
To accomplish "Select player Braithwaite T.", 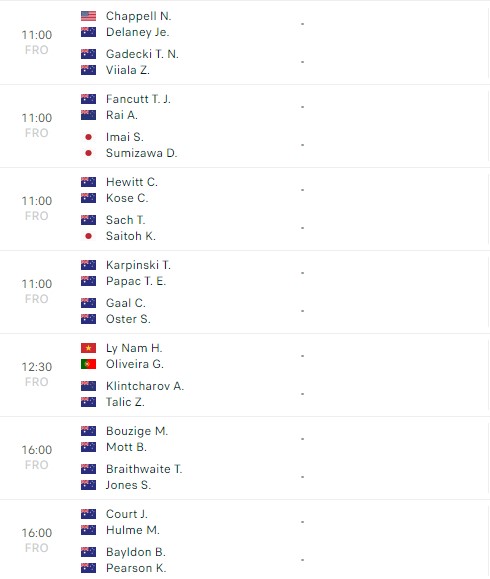I will 144,469.
